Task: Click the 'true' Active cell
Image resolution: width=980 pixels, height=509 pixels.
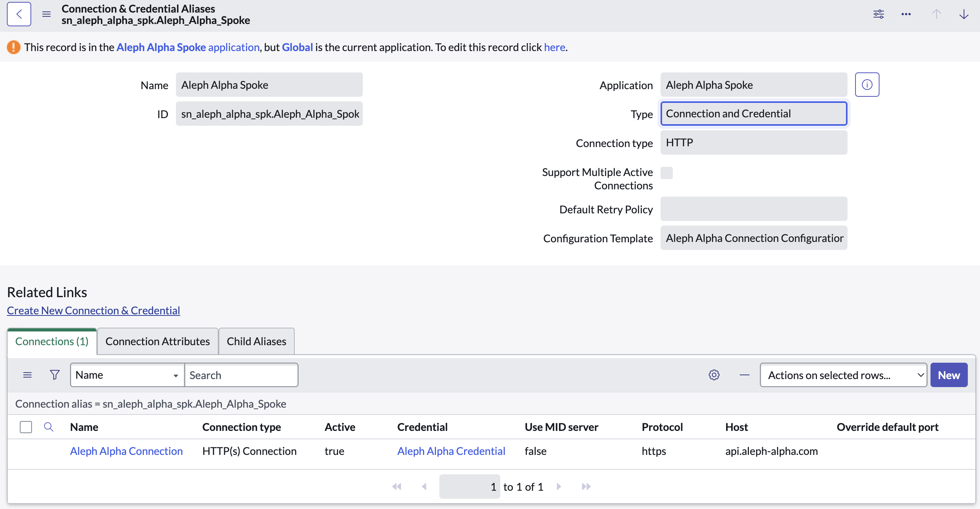Action: click(334, 451)
